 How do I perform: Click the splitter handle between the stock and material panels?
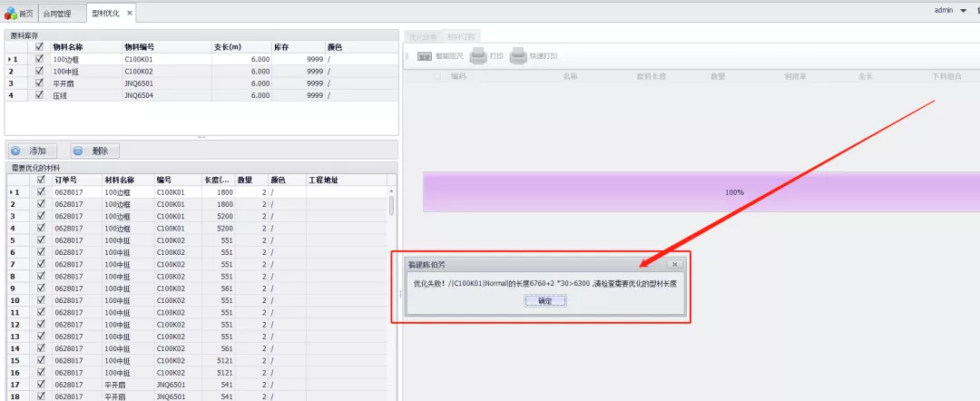[x=201, y=137]
